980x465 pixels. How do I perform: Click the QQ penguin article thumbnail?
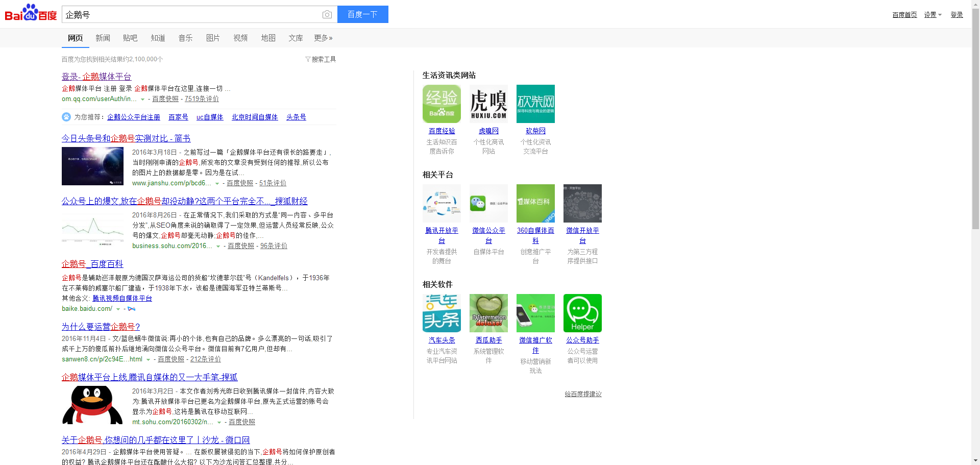pos(92,404)
